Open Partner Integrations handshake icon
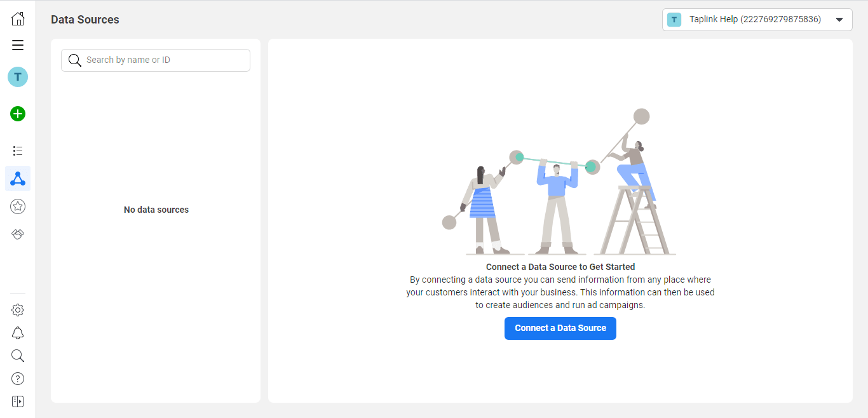 coord(18,234)
